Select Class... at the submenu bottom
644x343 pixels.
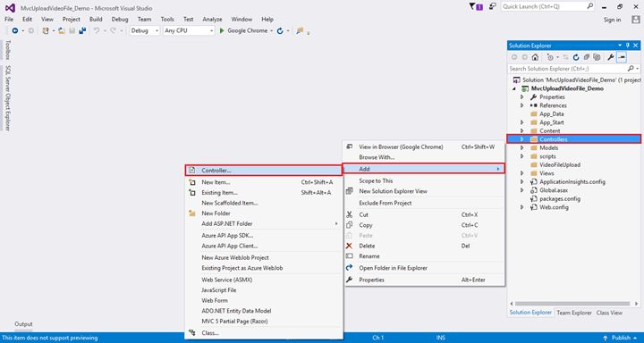(x=263, y=333)
